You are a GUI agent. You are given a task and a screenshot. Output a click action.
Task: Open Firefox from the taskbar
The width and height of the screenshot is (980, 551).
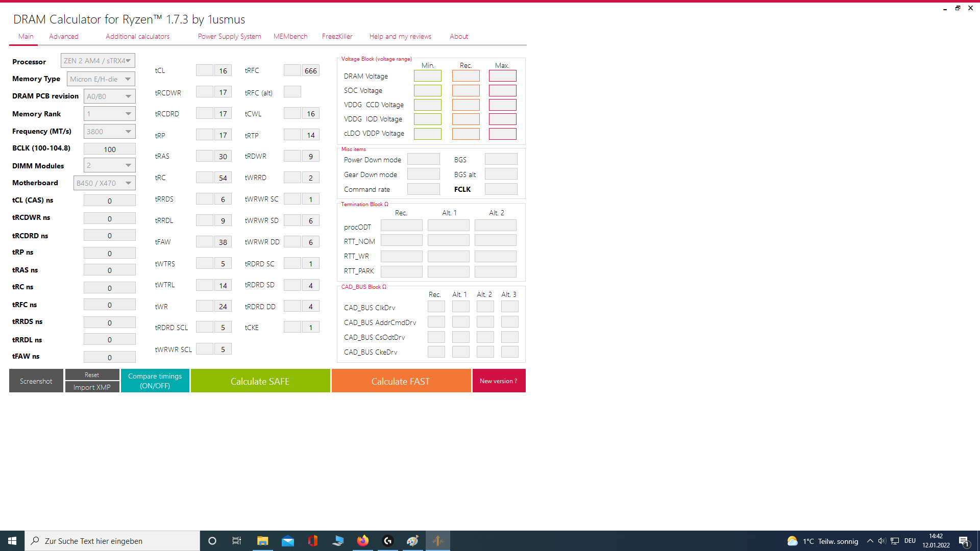pyautogui.click(x=363, y=541)
